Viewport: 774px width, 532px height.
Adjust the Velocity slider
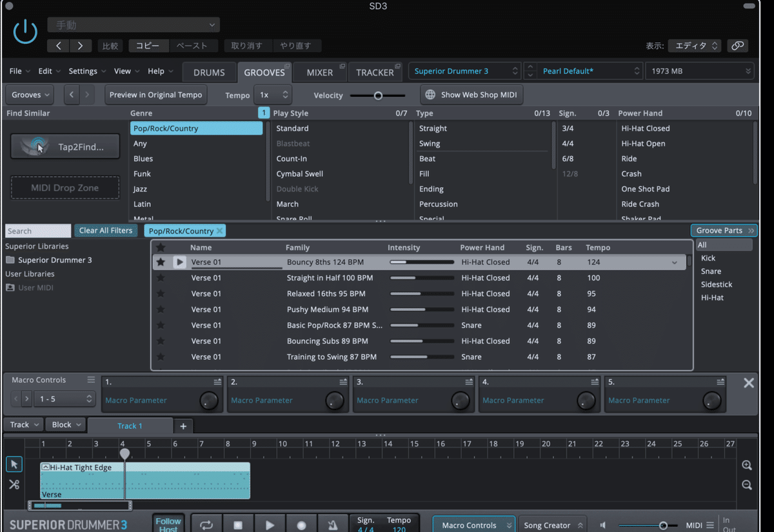[x=378, y=94]
